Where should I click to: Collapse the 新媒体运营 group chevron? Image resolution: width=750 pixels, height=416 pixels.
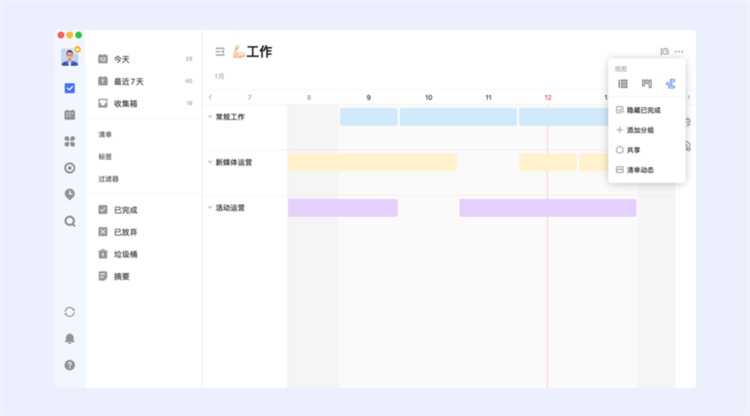(x=210, y=162)
